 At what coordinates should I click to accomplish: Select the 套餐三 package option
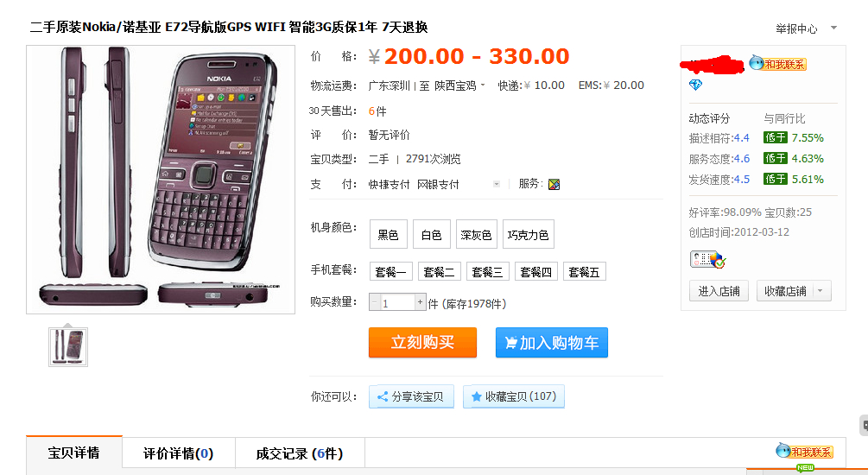487,272
